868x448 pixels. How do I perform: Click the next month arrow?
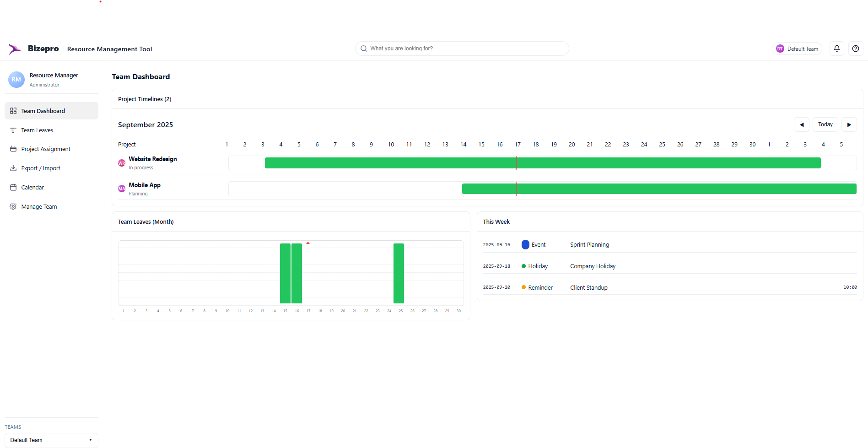tap(849, 124)
